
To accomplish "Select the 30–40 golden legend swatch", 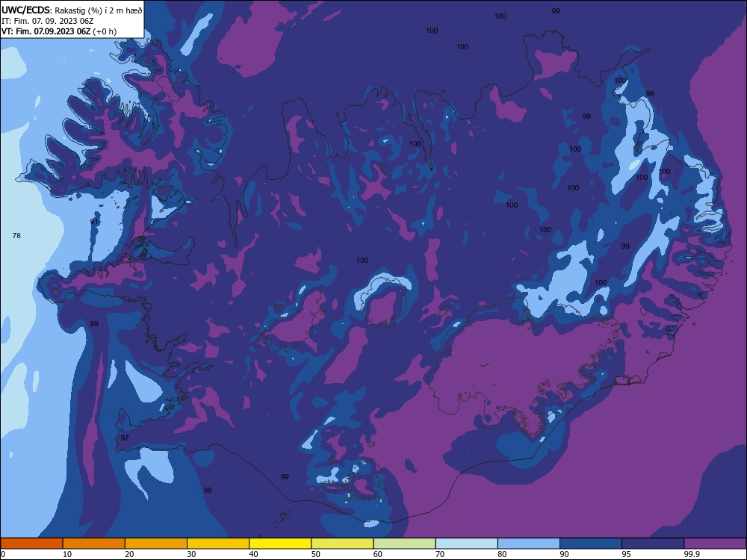I will tap(218, 544).
